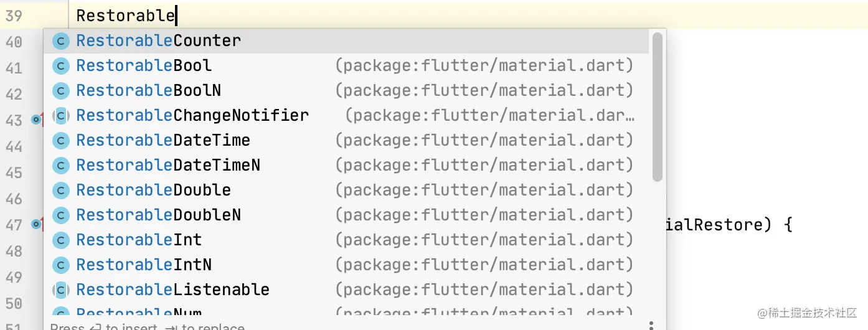Place cursor after typed Restorable text
Screen dimensions: 868x330
point(176,15)
